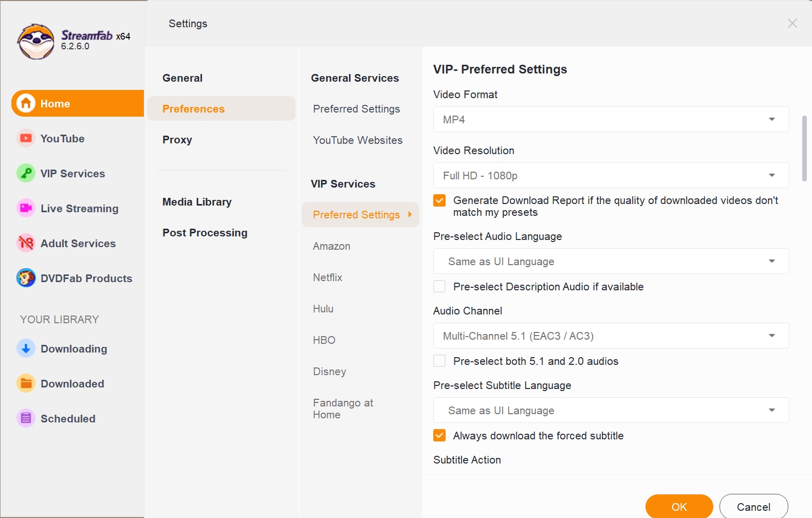Click the arrow beside VIP Preferred Settings
Screen dimensions: 812x518
pyautogui.click(x=410, y=214)
